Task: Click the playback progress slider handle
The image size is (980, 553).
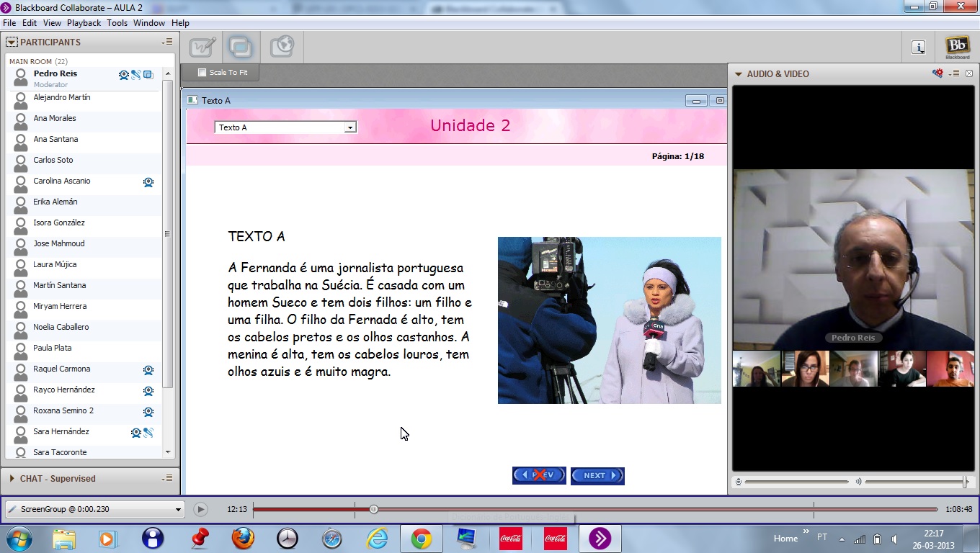Action: pyautogui.click(x=373, y=509)
